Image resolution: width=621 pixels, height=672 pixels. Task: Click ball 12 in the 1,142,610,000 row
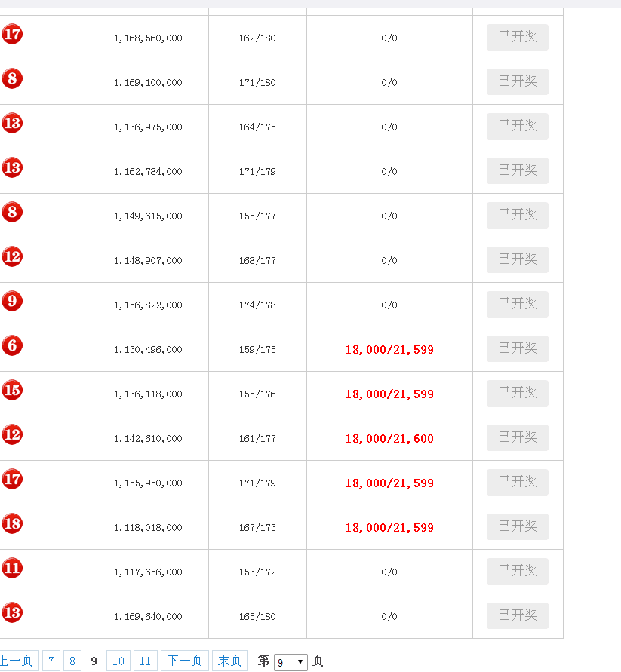[12, 435]
